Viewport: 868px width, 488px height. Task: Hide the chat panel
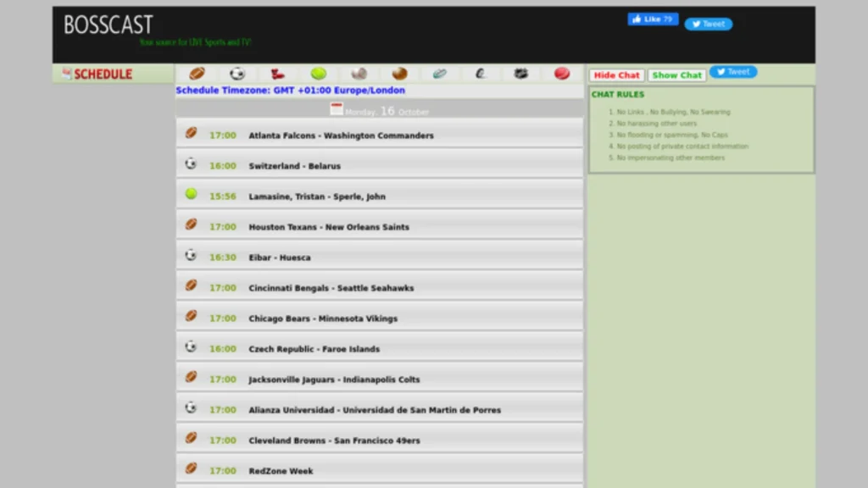pyautogui.click(x=616, y=75)
